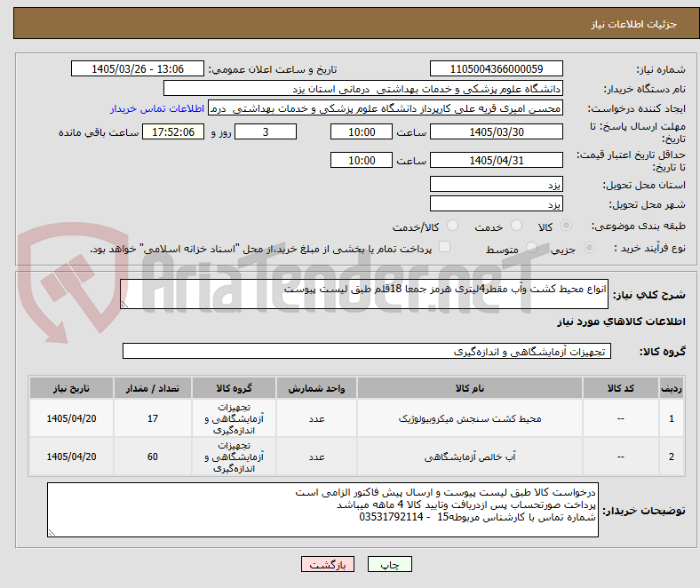
Task: Click the توضیحات خریدار text area
Action: click(x=322, y=510)
